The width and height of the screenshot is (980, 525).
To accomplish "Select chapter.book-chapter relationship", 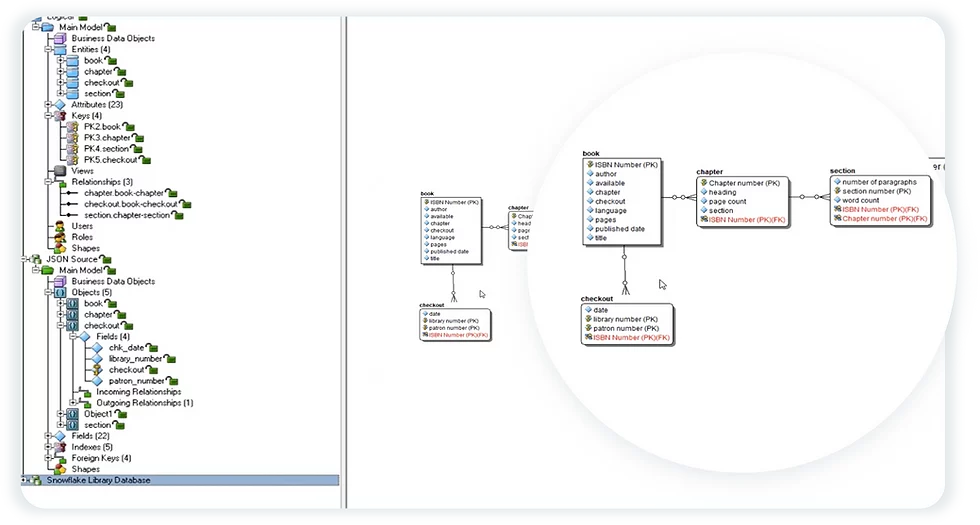I will click(x=124, y=193).
